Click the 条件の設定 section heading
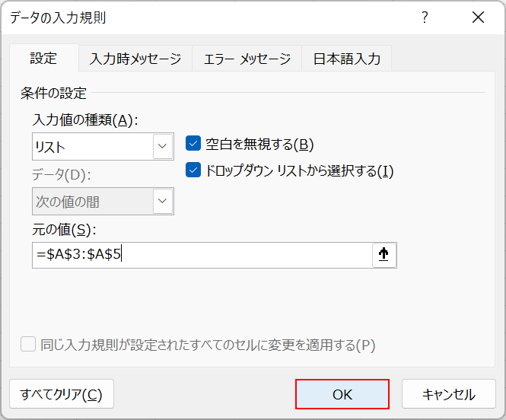The height and width of the screenshot is (420, 506). pyautogui.click(x=54, y=94)
